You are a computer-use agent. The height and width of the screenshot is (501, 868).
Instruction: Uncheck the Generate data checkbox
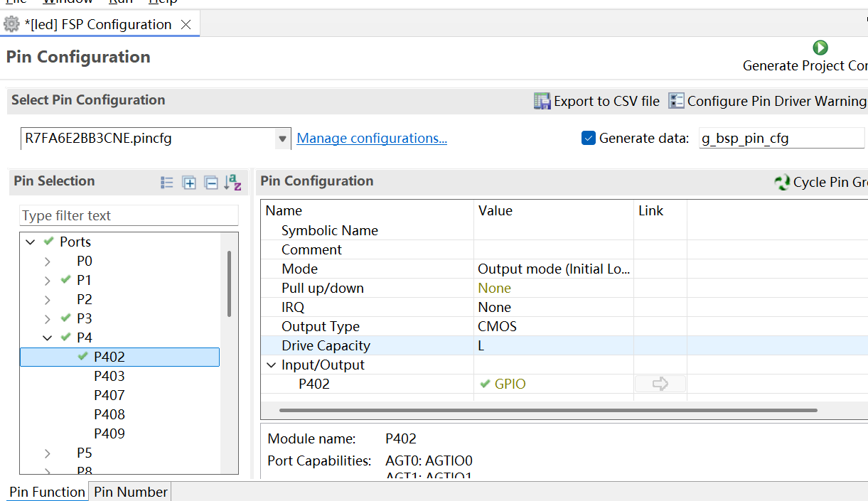pyautogui.click(x=589, y=138)
